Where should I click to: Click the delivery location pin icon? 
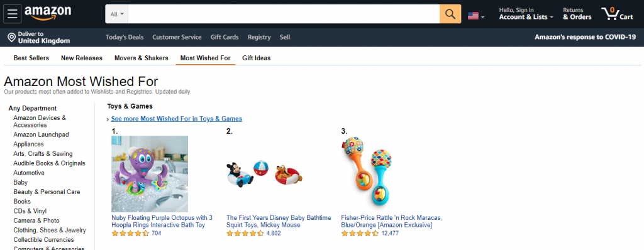(x=11, y=37)
